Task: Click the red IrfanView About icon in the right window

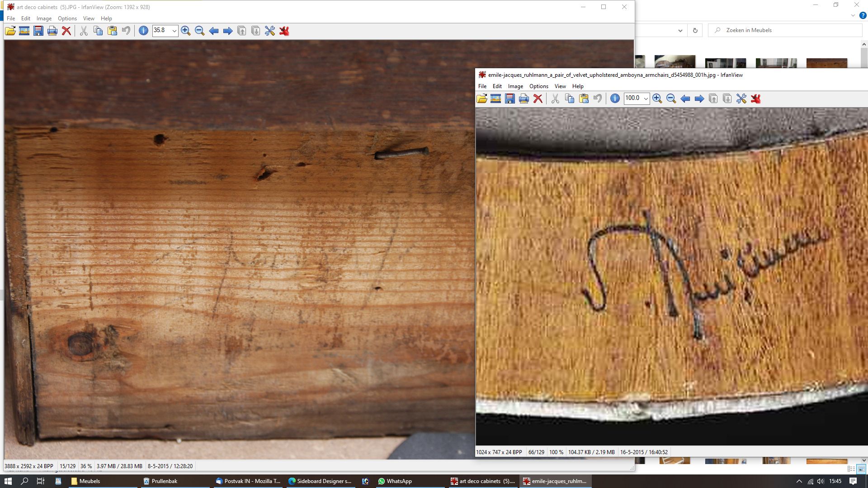Action: [755, 99]
